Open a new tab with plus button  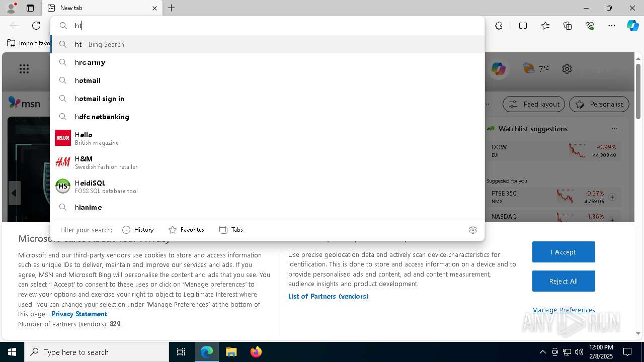(x=172, y=8)
